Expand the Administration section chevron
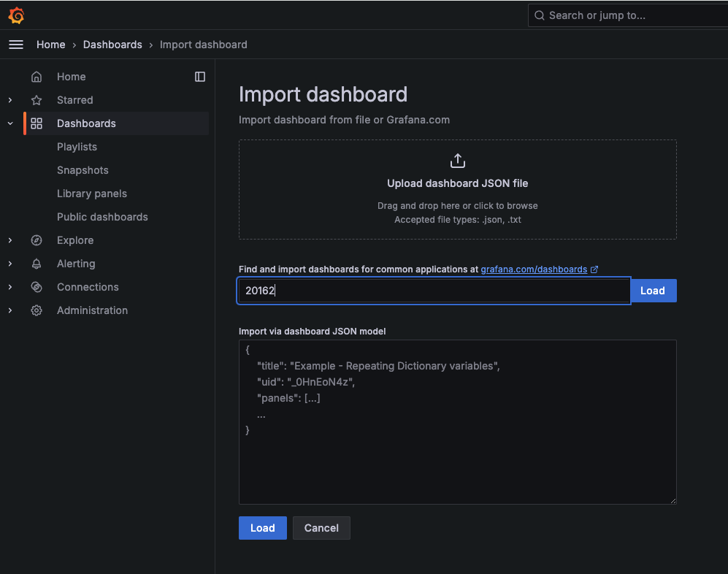The image size is (728, 574). [10, 310]
